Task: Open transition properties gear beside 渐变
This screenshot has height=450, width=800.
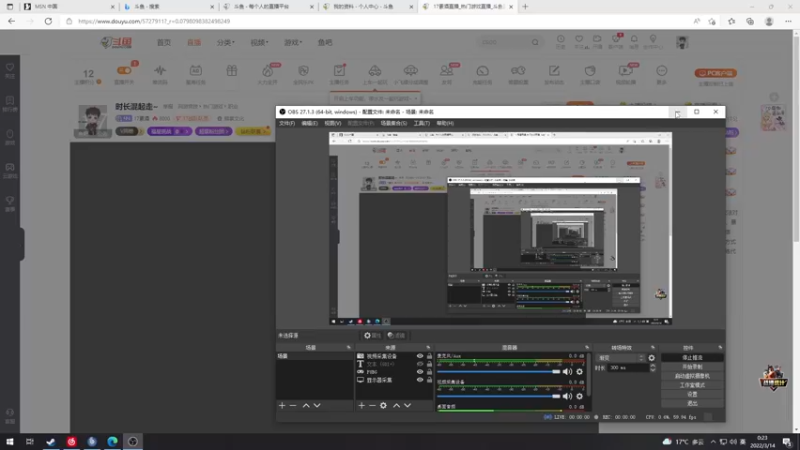Action: [652, 358]
